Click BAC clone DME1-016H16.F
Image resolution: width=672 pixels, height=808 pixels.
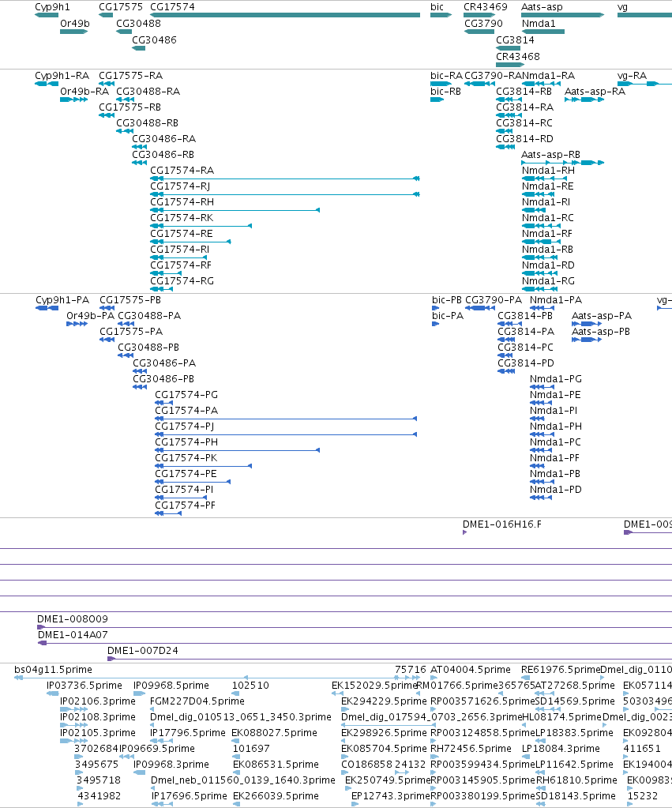pyautogui.click(x=502, y=524)
